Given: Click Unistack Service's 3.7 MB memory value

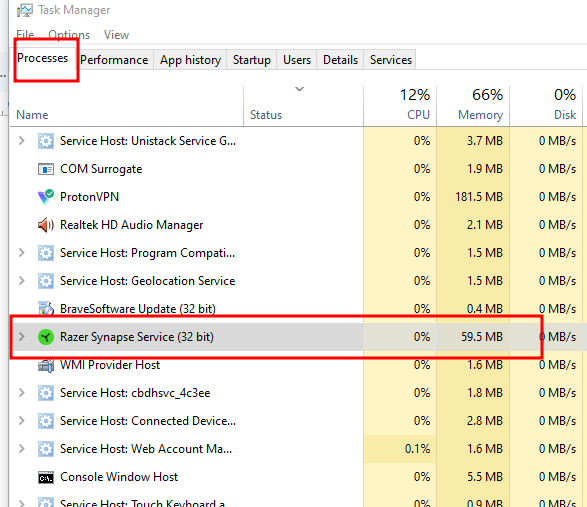Looking at the screenshot, I should [485, 141].
